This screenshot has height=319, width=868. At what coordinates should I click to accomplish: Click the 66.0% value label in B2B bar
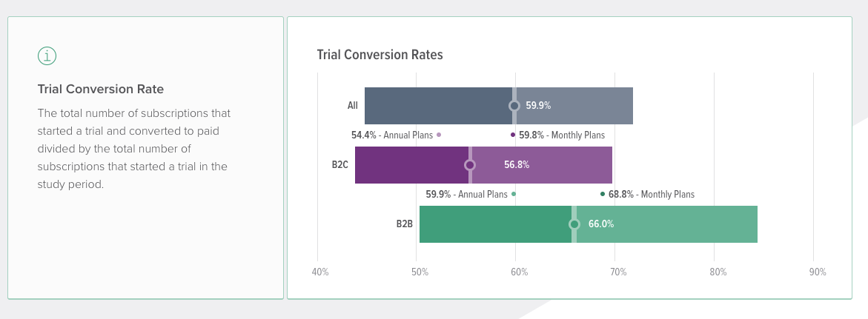pos(601,224)
